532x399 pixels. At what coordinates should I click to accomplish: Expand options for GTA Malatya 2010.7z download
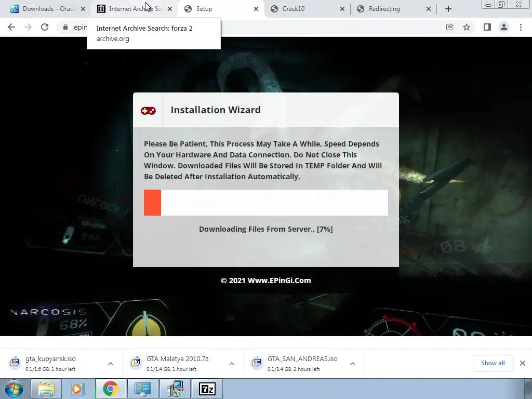click(232, 363)
